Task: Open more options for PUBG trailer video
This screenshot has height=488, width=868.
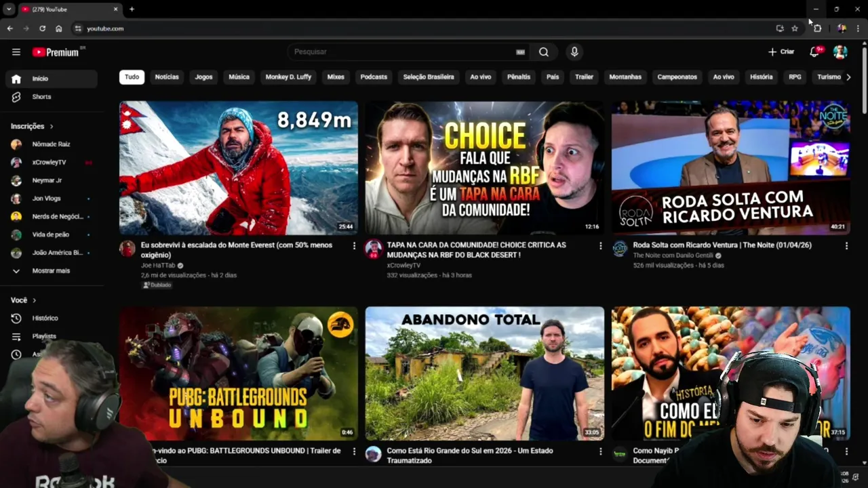Action: [x=354, y=451]
